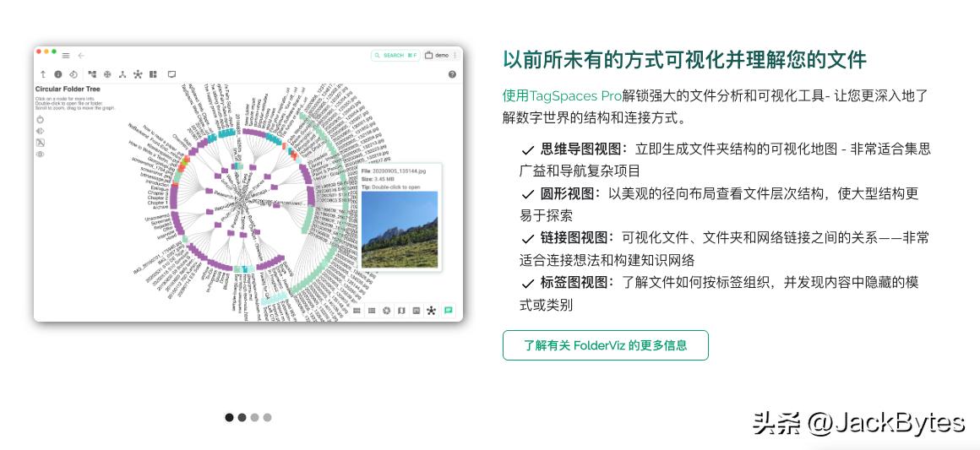Switch to gallery perspective icon
The image size is (980, 450).
click(387, 310)
